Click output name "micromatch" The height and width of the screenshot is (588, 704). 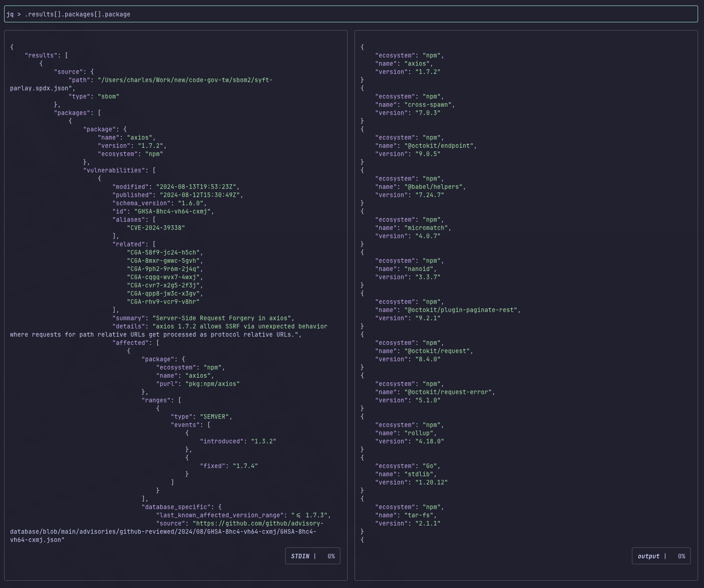pyautogui.click(x=426, y=228)
